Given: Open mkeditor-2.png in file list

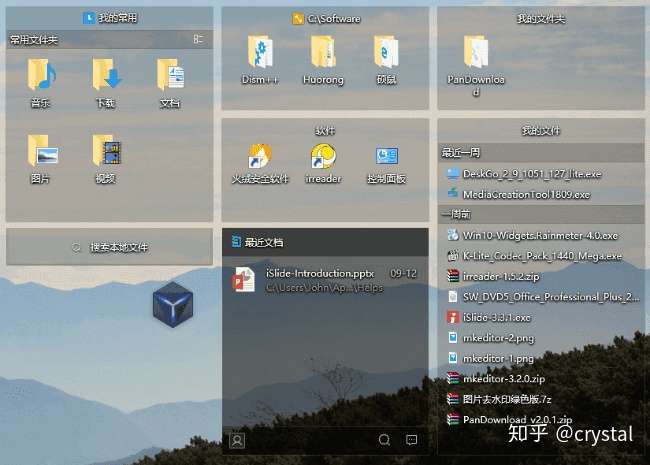Looking at the screenshot, I should 498,338.
